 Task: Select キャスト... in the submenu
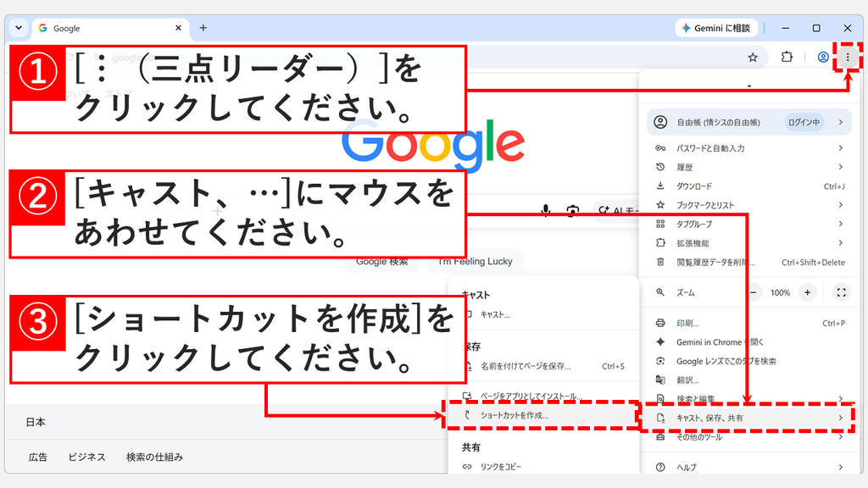544,315
